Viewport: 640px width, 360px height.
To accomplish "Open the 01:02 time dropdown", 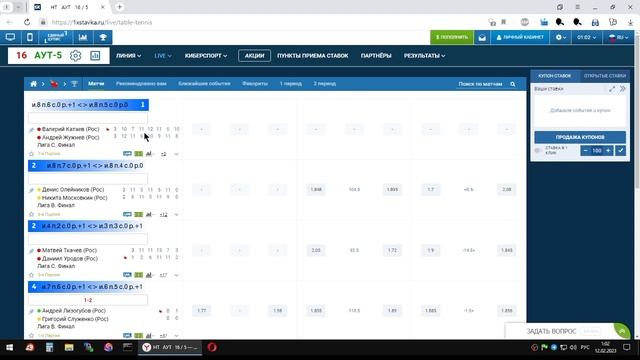I will click(x=587, y=37).
